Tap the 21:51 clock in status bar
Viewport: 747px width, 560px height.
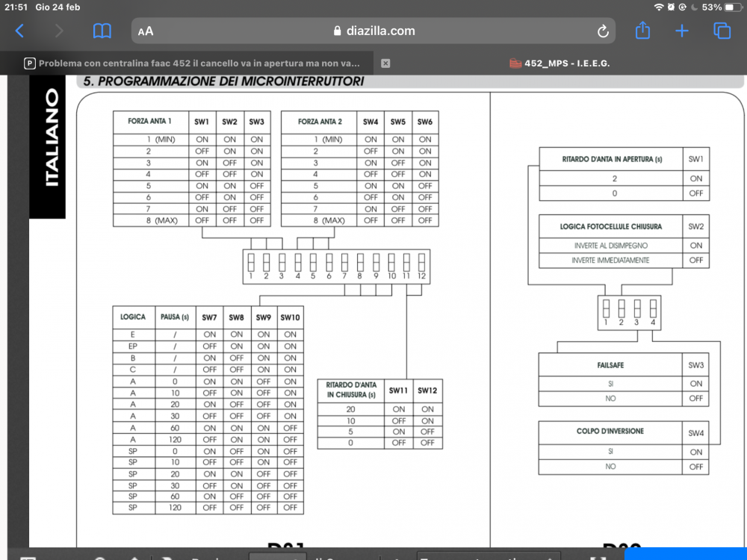(x=16, y=7)
